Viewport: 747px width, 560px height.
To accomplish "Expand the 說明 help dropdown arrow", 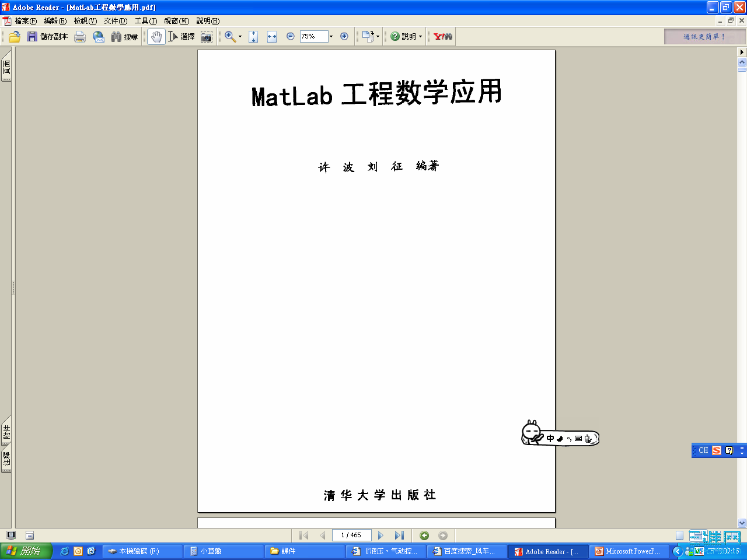I will click(x=420, y=37).
